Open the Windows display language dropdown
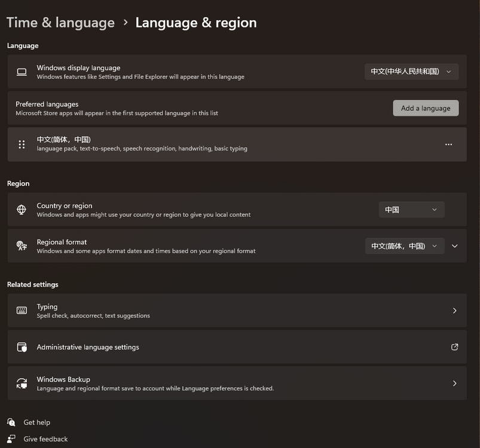 tap(411, 72)
